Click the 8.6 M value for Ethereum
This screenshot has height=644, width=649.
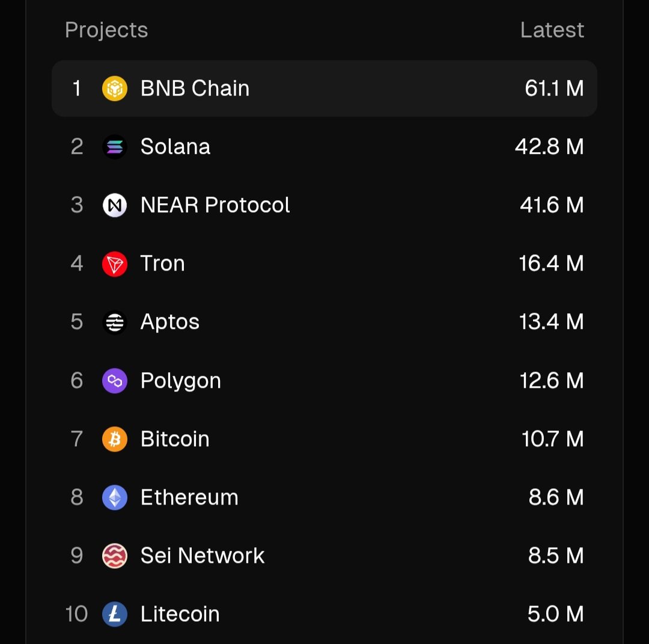coord(556,497)
